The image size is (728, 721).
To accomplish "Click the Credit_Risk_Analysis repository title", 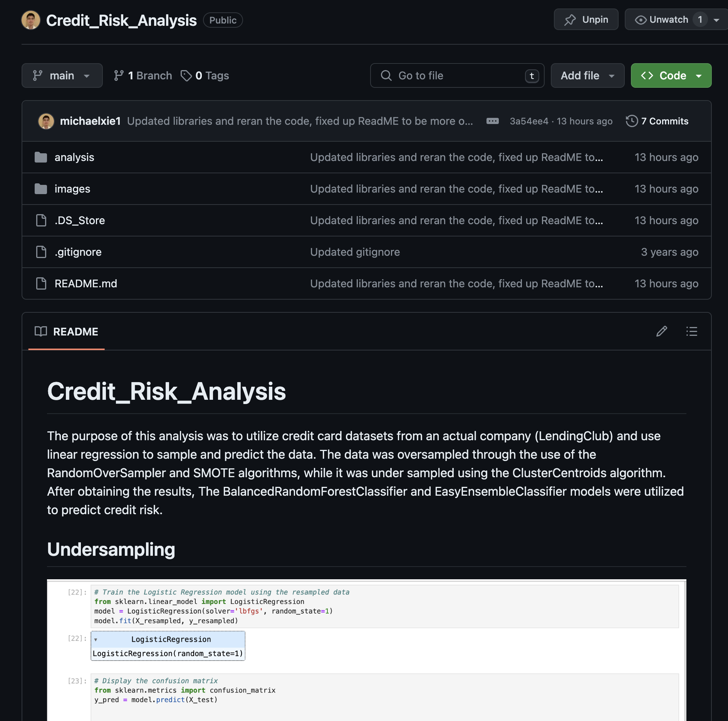I will coord(121,20).
